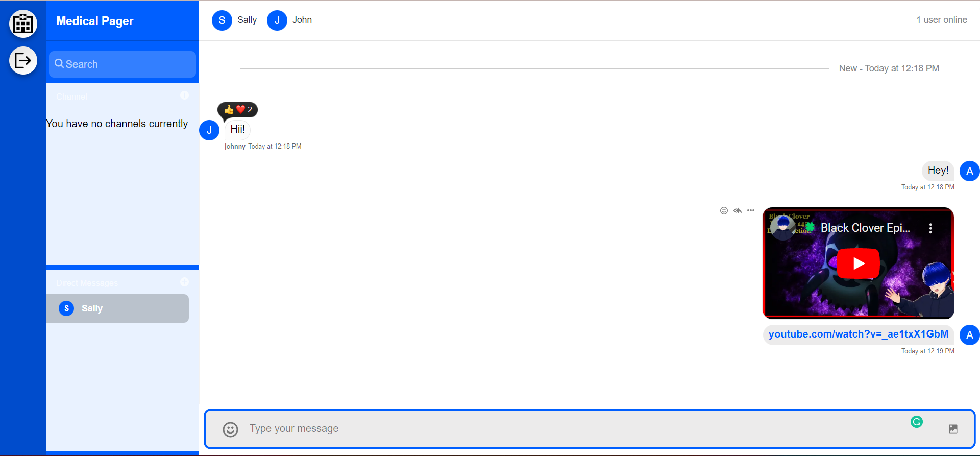The height and width of the screenshot is (456, 980).
Task: Open more options for YouTube message
Action: pyautogui.click(x=751, y=210)
